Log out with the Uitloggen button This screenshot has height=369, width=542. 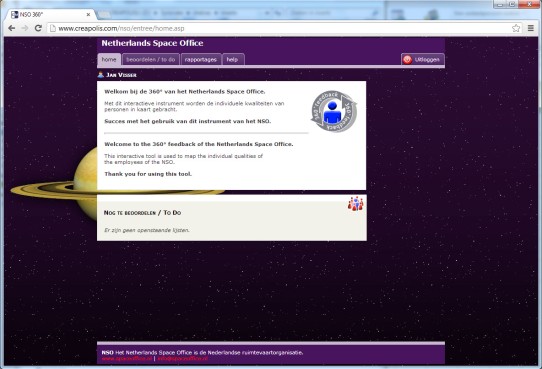[422, 59]
